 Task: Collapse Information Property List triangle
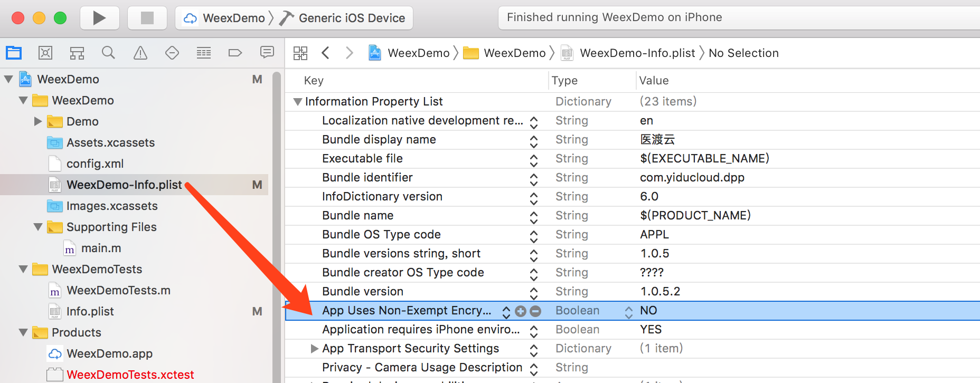(298, 101)
